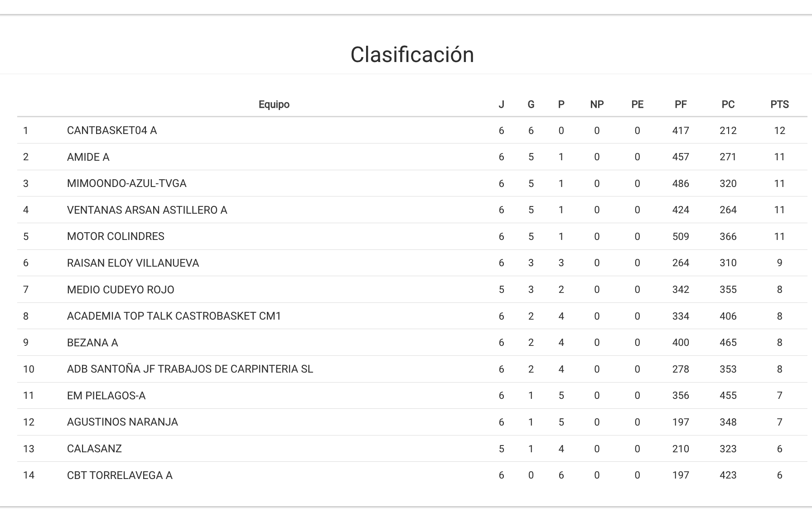
Task: Click ACADEMIA TOP TALK CASTROBASKET CM1
Action: click(174, 316)
